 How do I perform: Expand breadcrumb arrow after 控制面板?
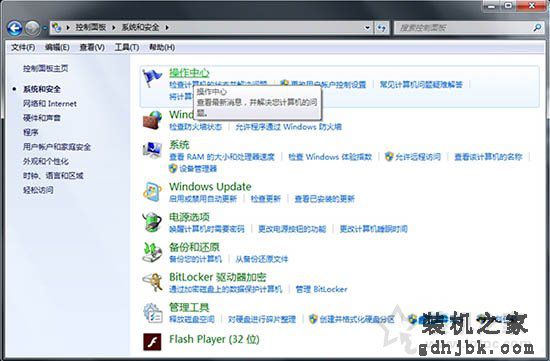[114, 27]
